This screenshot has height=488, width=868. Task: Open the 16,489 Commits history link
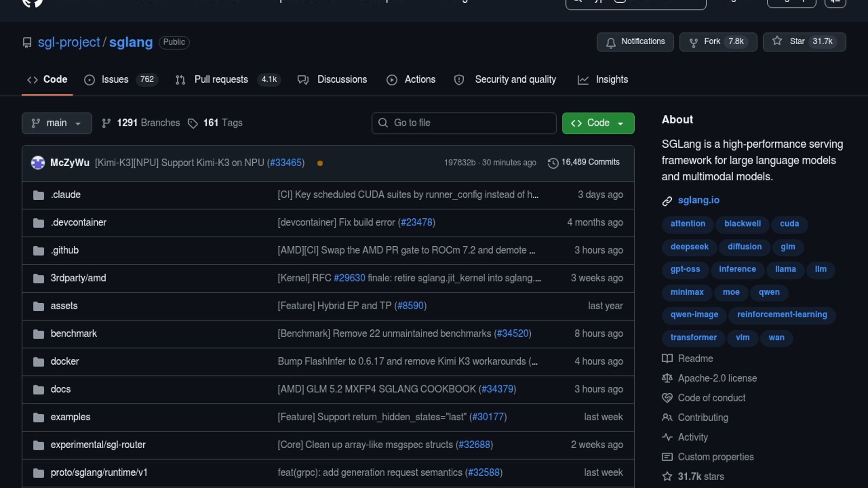coord(584,162)
